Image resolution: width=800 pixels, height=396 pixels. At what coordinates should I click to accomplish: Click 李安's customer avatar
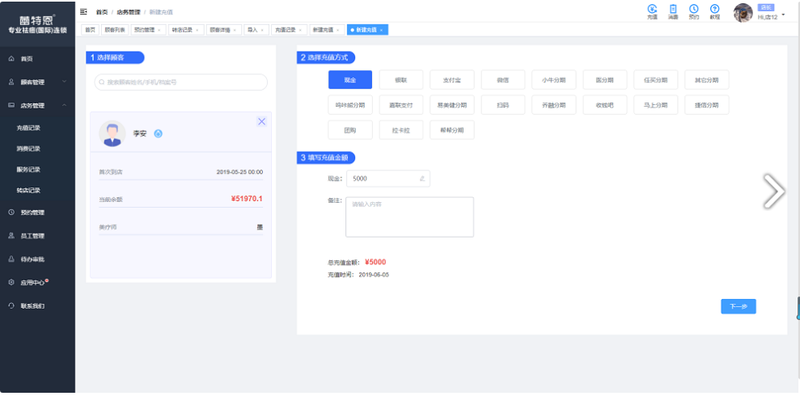[112, 134]
